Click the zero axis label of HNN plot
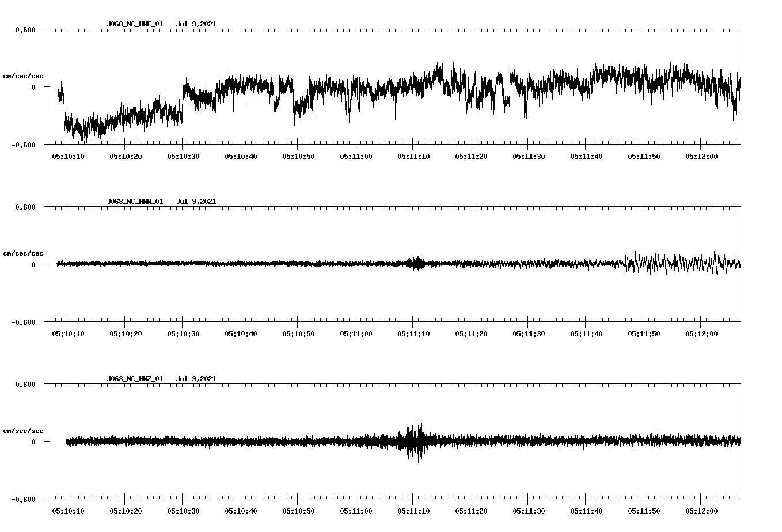The height and width of the screenshot is (532, 782). pyautogui.click(x=33, y=264)
